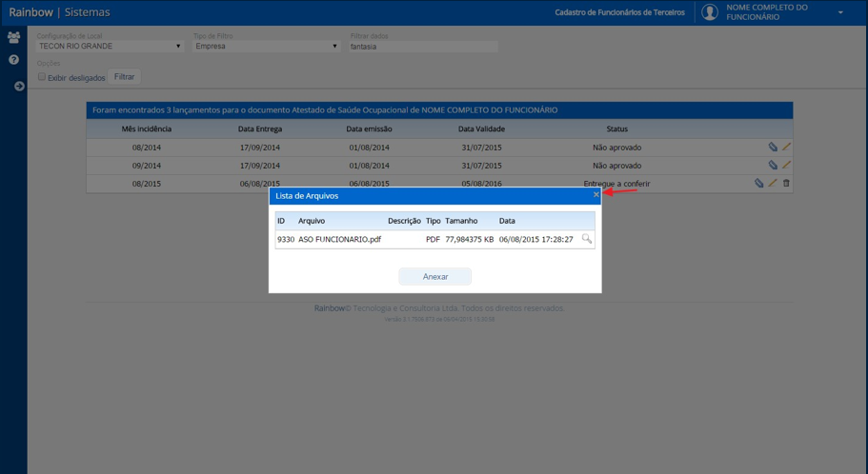Image resolution: width=868 pixels, height=474 pixels.
Task: Close the Lista de Arquivos dialog
Action: (596, 195)
